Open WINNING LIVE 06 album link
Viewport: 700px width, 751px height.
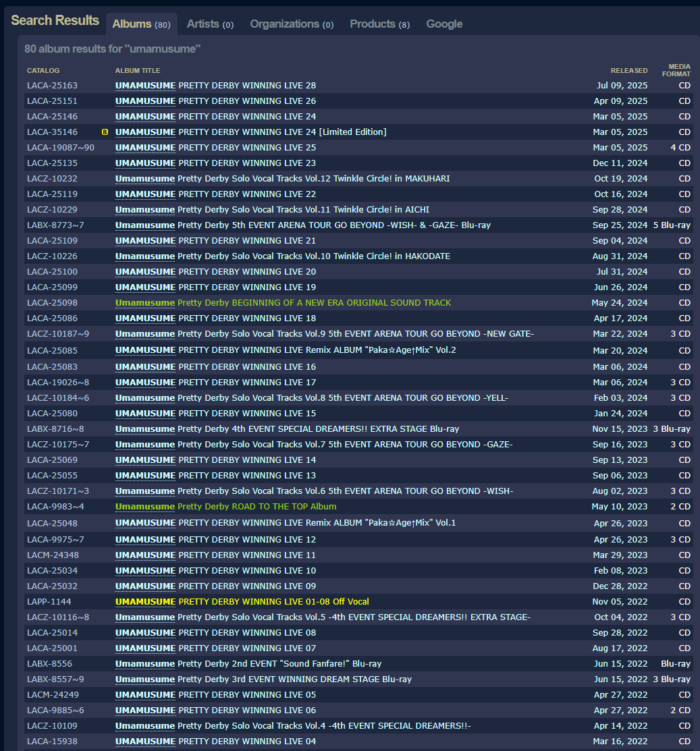(x=215, y=711)
